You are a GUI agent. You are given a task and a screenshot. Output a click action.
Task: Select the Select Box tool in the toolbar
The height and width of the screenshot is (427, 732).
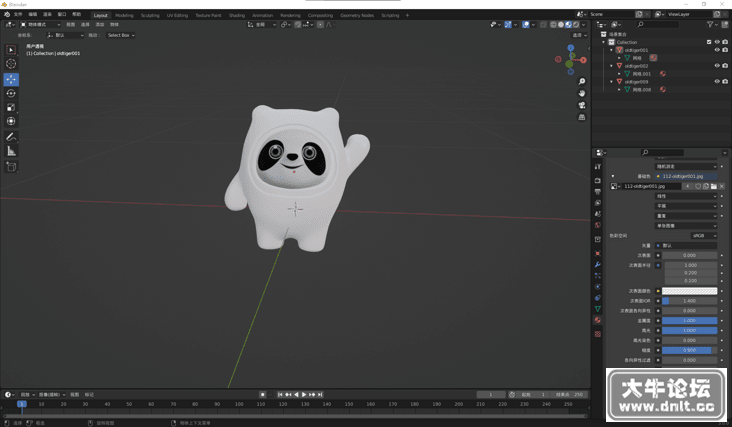click(11, 49)
